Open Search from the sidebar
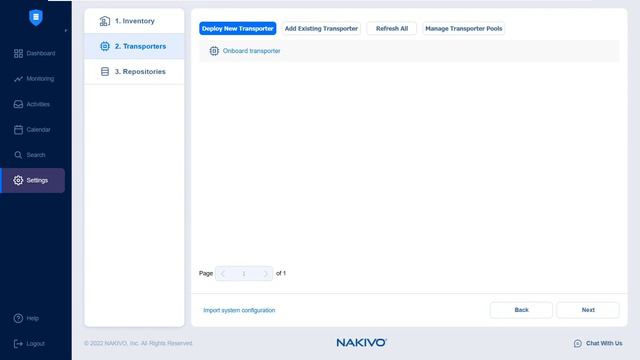640x360 pixels. (29, 155)
